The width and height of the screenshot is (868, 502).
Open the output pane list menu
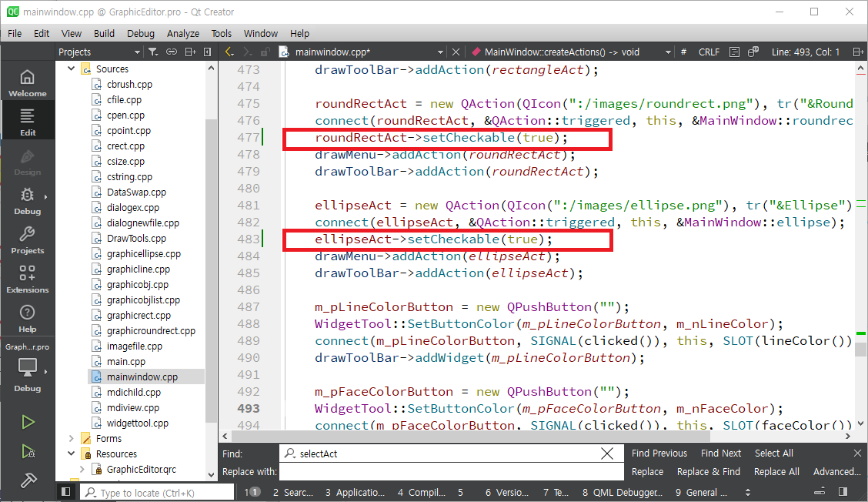pyautogui.click(x=748, y=492)
